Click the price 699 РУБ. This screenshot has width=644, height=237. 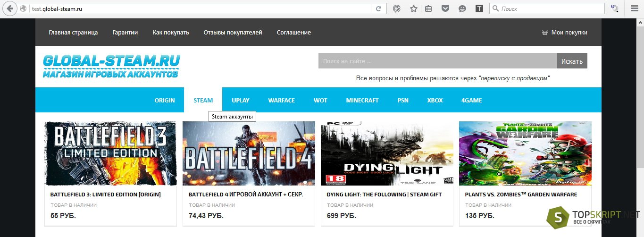point(342,216)
